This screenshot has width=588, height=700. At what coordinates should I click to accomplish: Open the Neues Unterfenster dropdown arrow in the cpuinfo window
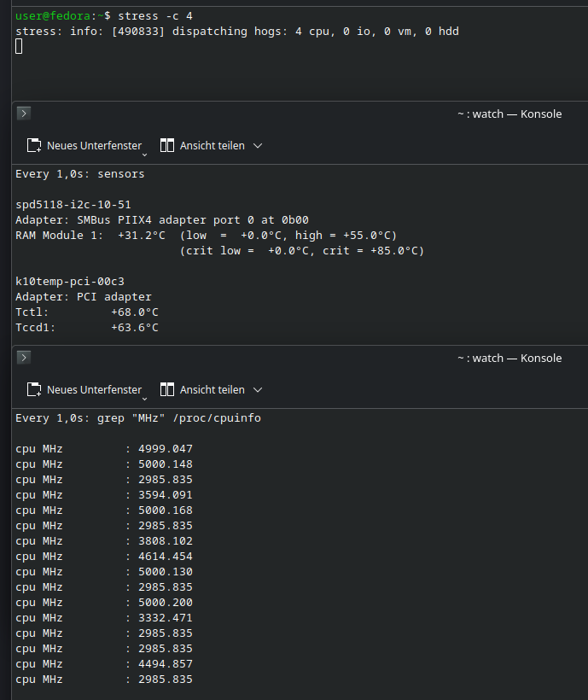click(144, 399)
